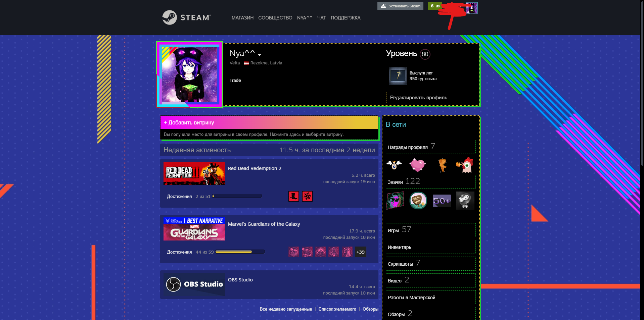Click the fifth Guardians achievement icon
This screenshot has width=644, height=320.
coord(347,252)
